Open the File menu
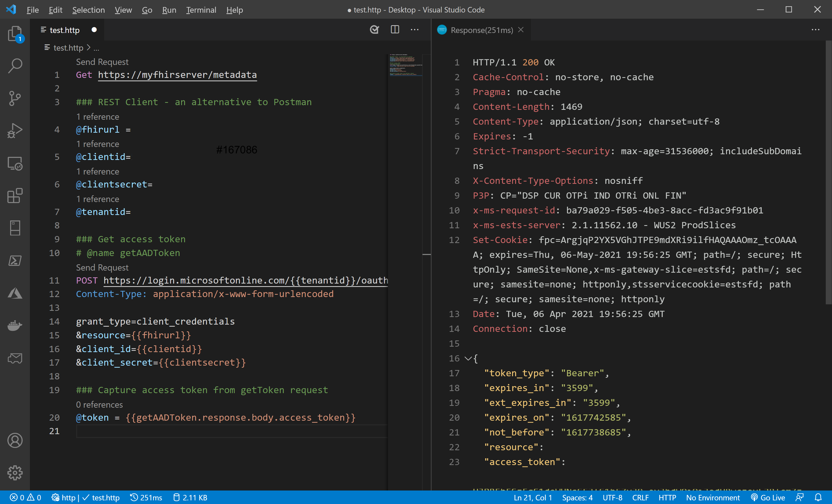This screenshot has width=832, height=504. click(x=33, y=10)
